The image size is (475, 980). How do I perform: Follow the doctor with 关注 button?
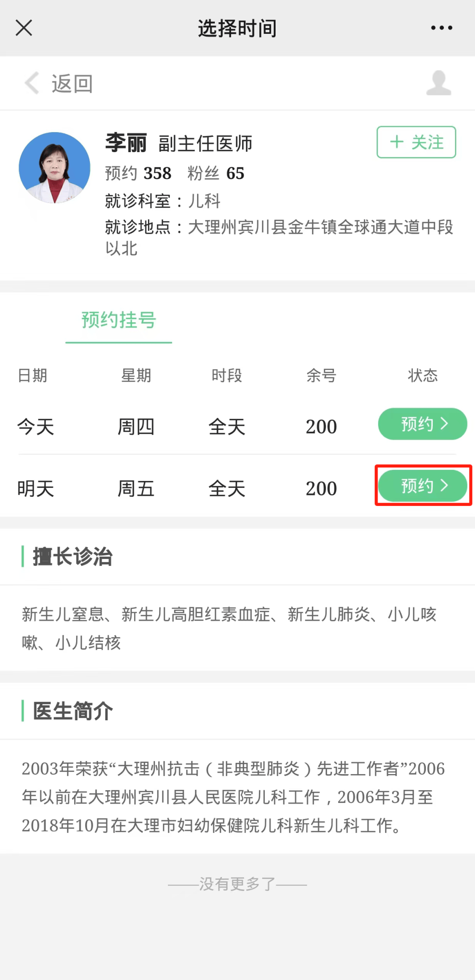(416, 142)
